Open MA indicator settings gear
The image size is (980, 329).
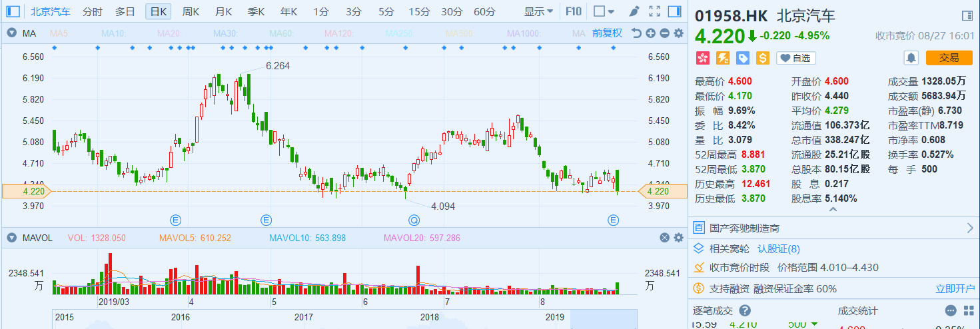679,33
